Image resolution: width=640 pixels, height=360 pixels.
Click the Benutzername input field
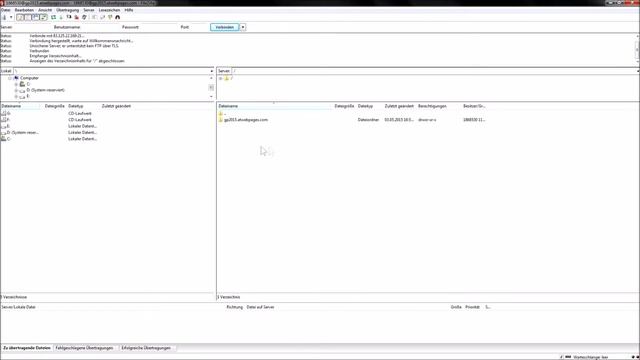coord(100,27)
